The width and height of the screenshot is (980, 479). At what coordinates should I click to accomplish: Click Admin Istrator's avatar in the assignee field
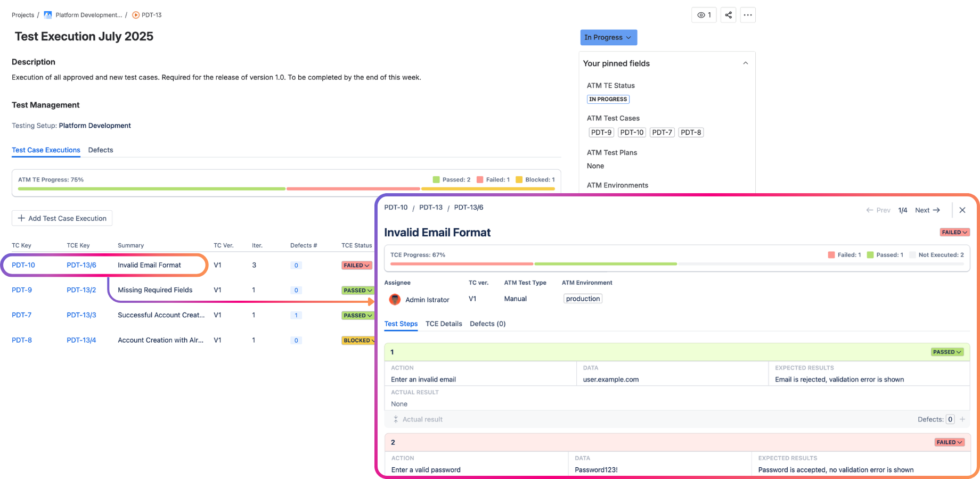point(395,300)
